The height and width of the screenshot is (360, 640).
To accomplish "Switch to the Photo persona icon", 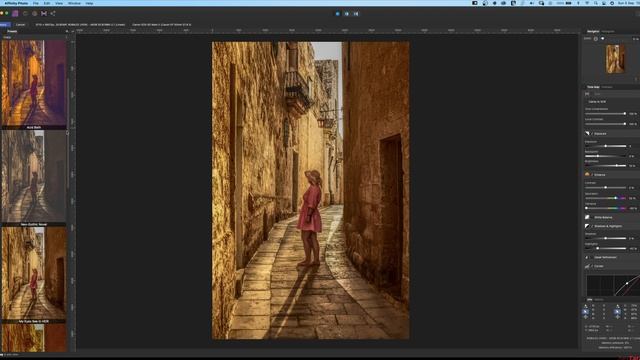I will point(15,13).
